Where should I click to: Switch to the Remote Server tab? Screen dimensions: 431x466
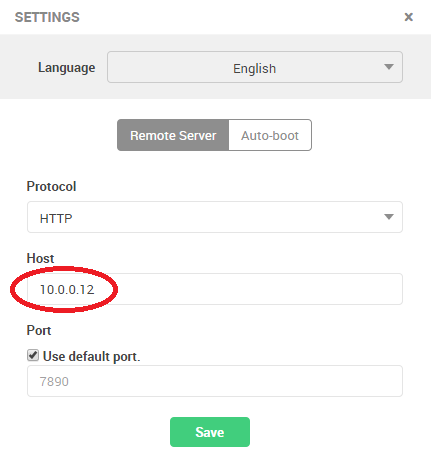(x=173, y=135)
